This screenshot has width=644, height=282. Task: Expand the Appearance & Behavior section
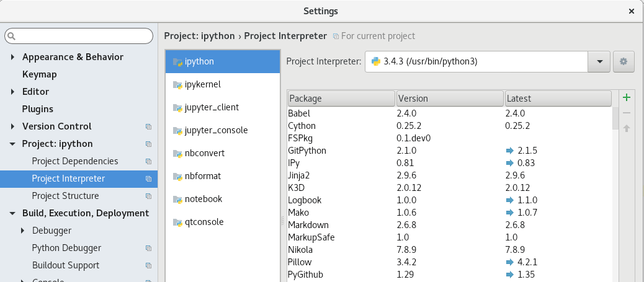[13, 57]
